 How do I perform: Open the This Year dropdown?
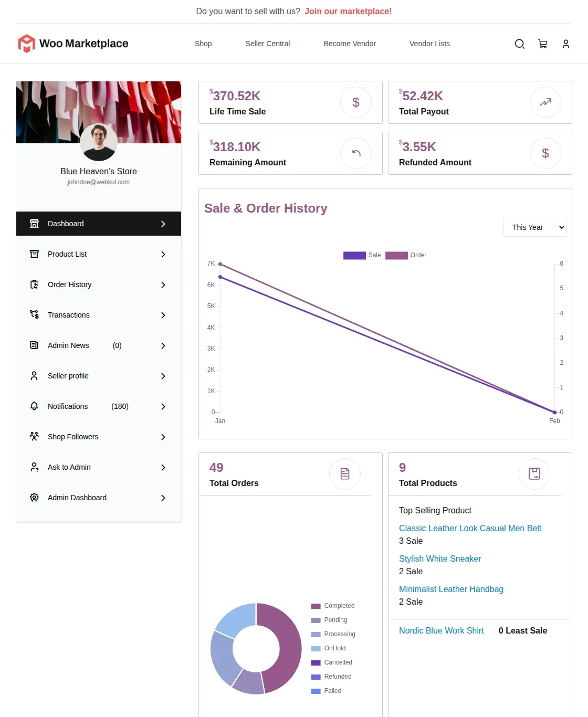[x=534, y=227]
